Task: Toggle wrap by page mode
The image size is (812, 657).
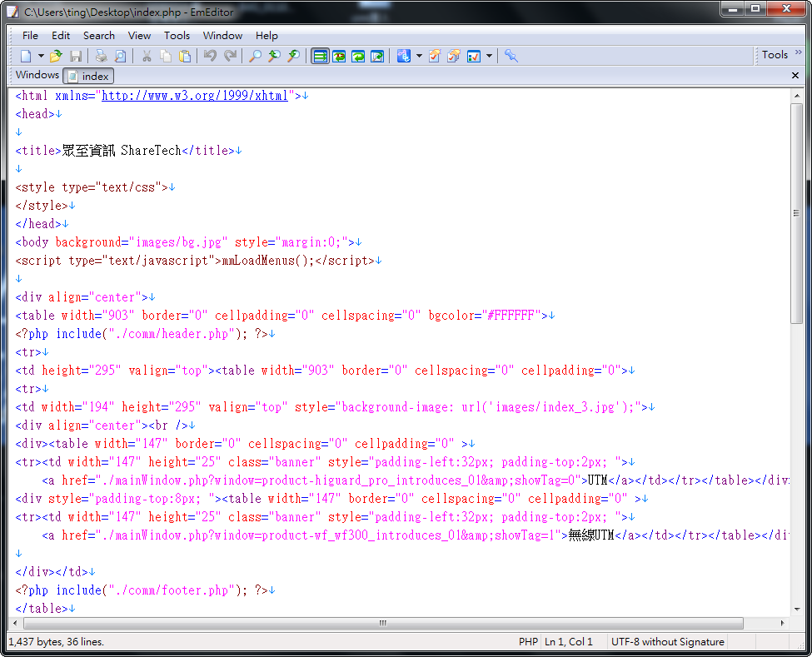Action: (x=378, y=56)
